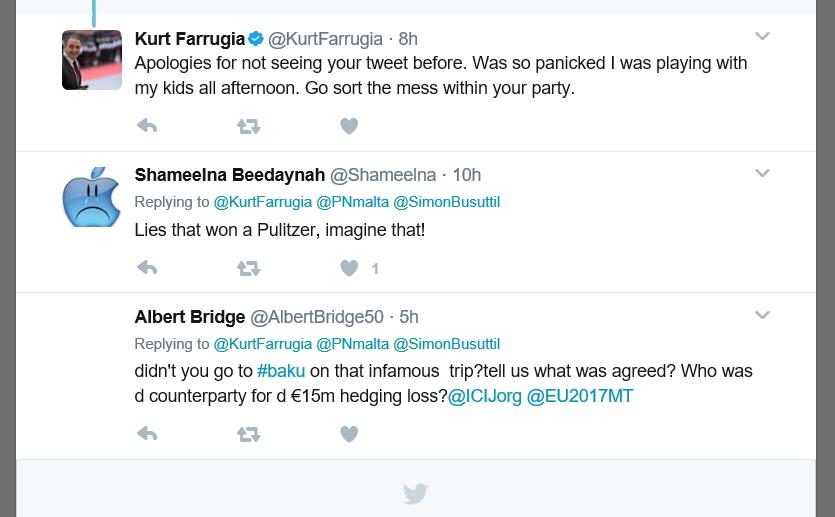This screenshot has height=517, width=835.
Task: Click the Twitter bird icon at bottom
Action: pyautogui.click(x=415, y=494)
